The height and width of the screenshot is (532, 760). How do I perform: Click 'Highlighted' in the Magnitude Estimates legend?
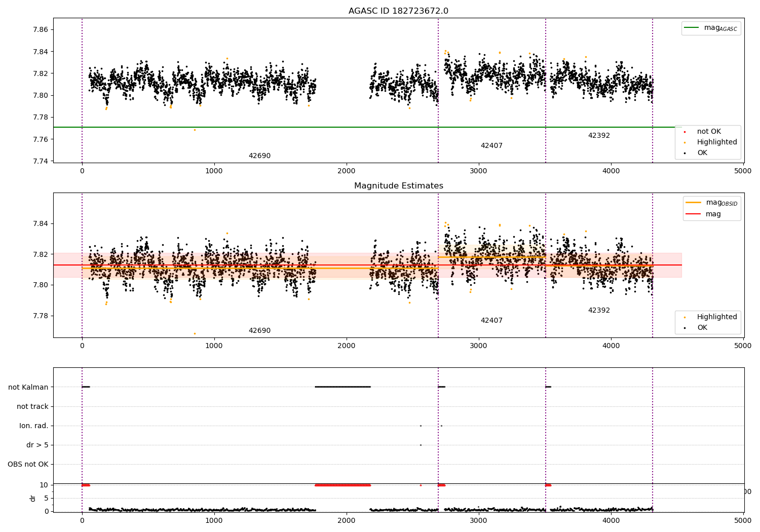(x=710, y=317)
